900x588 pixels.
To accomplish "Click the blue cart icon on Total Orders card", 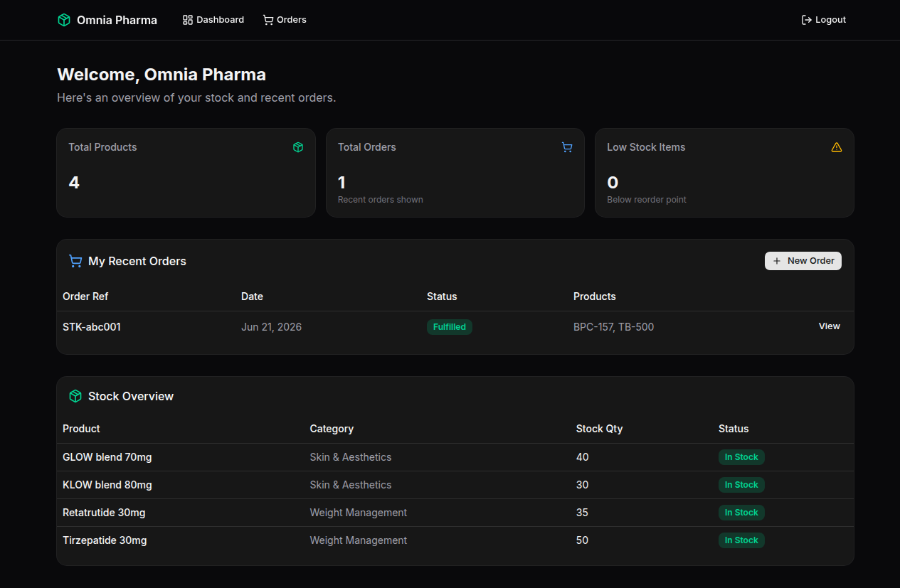I will click(x=567, y=147).
